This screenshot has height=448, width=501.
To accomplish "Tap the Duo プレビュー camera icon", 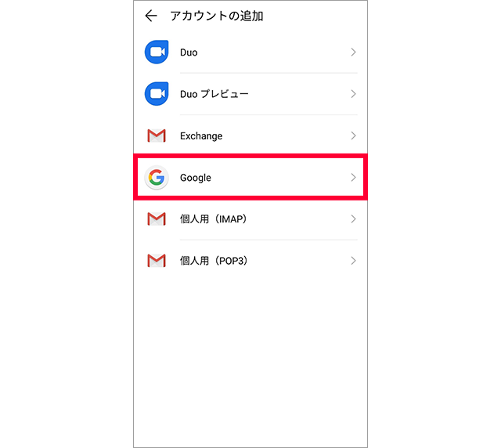I will [157, 94].
